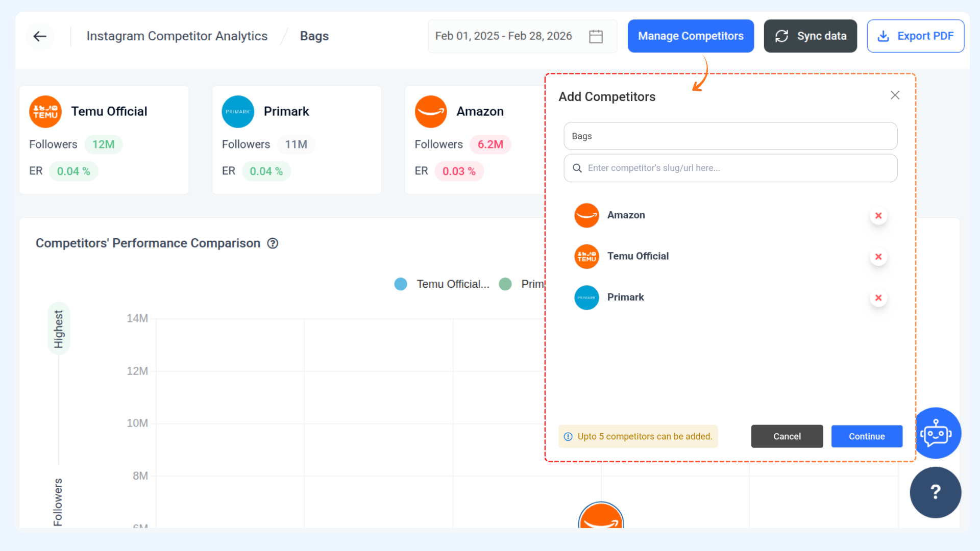The height and width of the screenshot is (551, 980).
Task: Click Continue in the Add Competitors dialog
Action: 867,436
